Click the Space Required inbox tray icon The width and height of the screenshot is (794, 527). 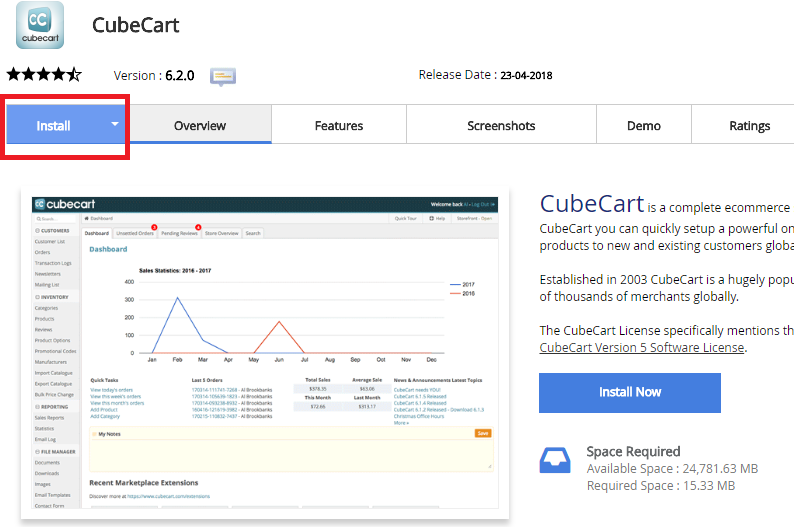pyautogui.click(x=554, y=460)
